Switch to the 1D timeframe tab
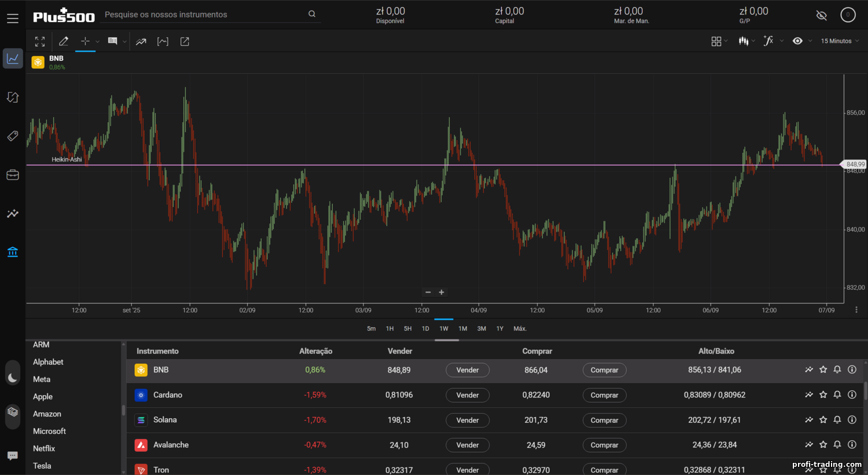Screen dimensions: 868x475 click(425, 328)
